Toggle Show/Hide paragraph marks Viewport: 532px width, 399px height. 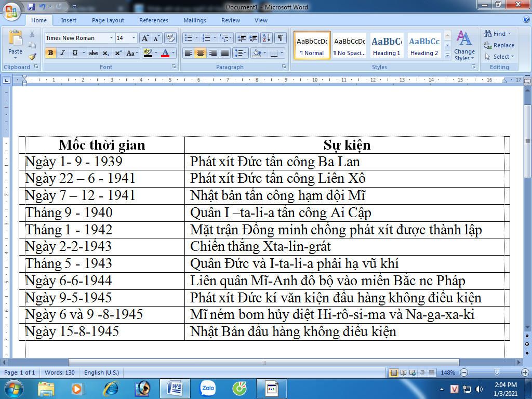pos(280,37)
